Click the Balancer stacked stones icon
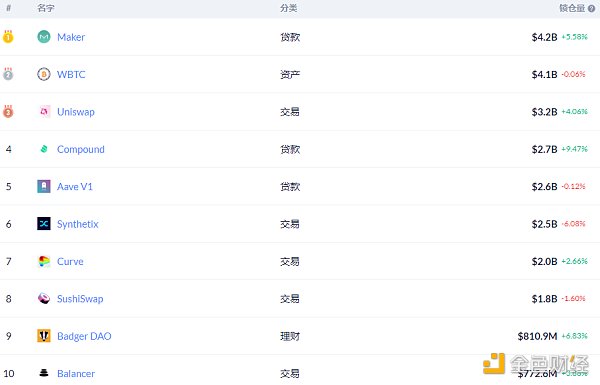 [44, 373]
